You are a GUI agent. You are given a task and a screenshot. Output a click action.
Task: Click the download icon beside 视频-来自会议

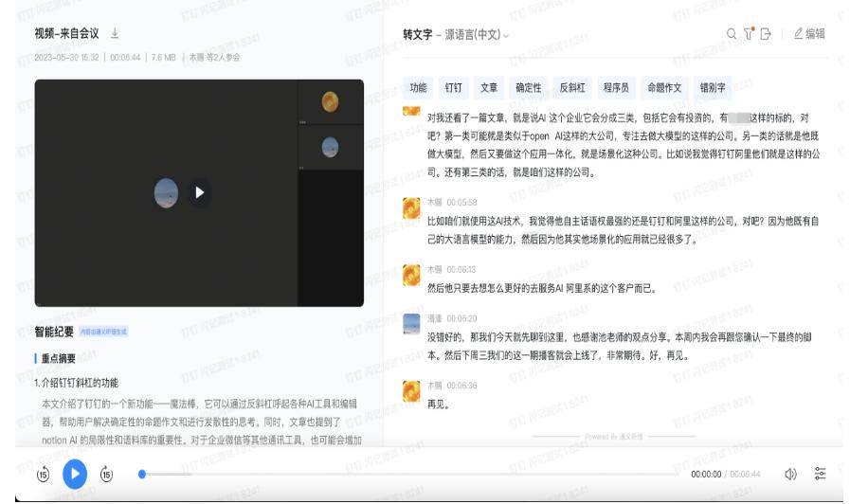116,34
